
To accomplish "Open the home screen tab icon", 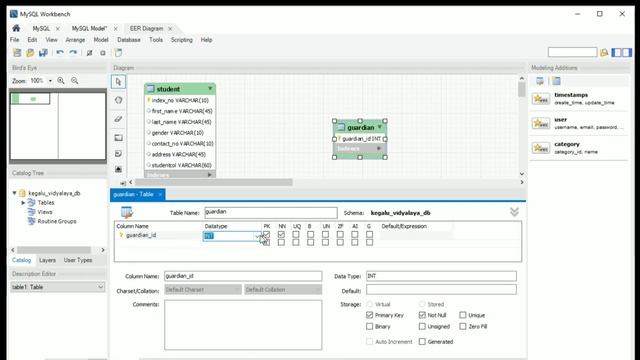I will 16,28.
